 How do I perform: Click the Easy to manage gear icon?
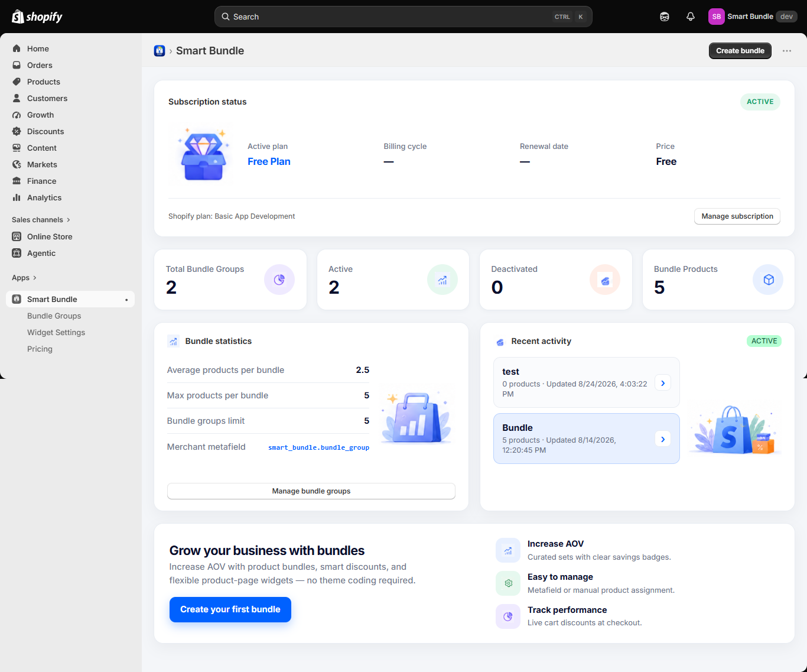point(508,583)
